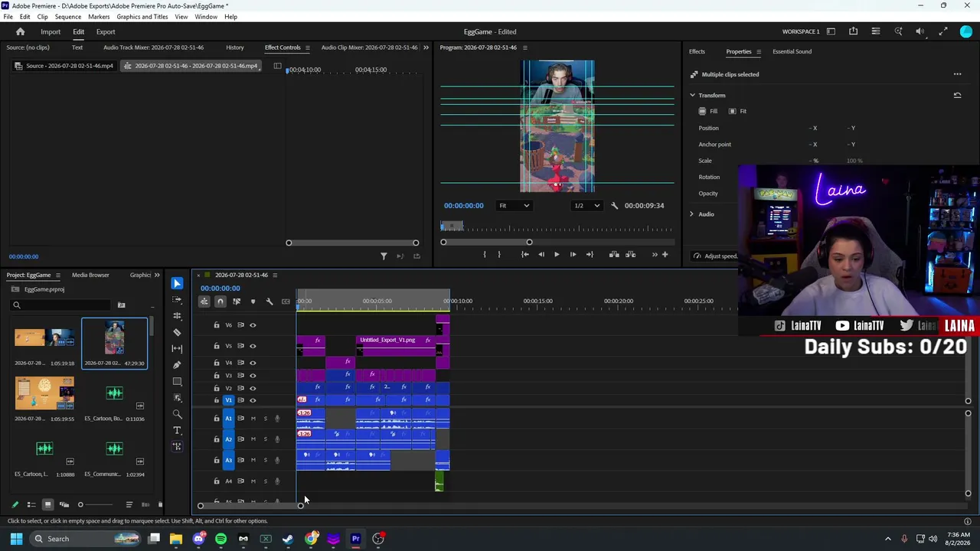Collapse the Transform section
This screenshot has height=551, width=980.
[692, 96]
